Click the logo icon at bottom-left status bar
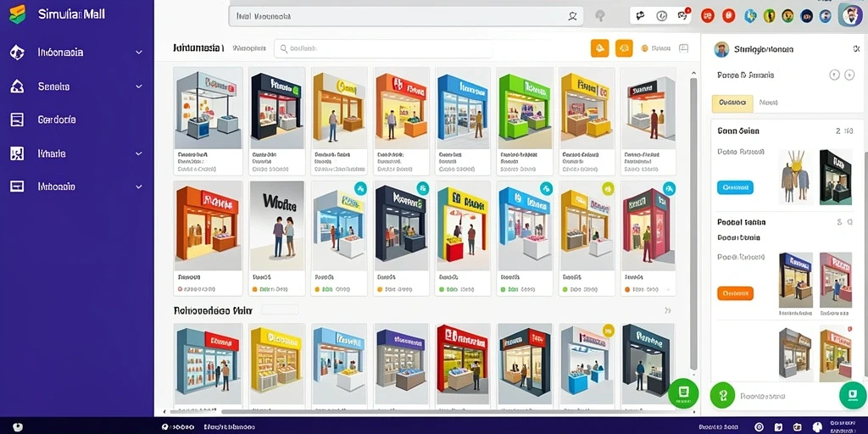The image size is (868, 434). pyautogui.click(x=19, y=427)
